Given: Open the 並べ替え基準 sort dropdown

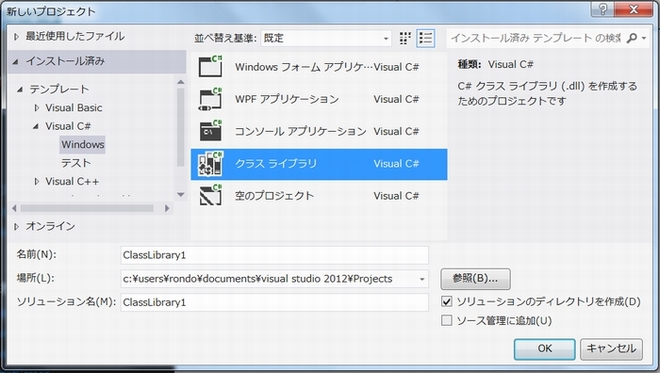Looking at the screenshot, I should click(326, 38).
